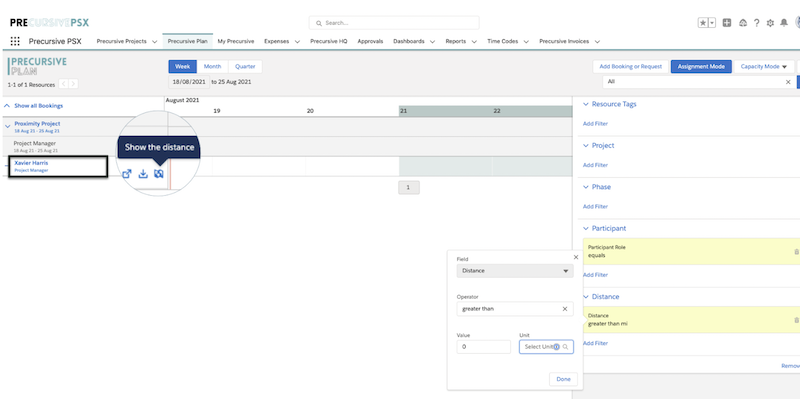This screenshot has height=399, width=800.
Task: Open the My Precursive tab
Action: [x=236, y=41]
